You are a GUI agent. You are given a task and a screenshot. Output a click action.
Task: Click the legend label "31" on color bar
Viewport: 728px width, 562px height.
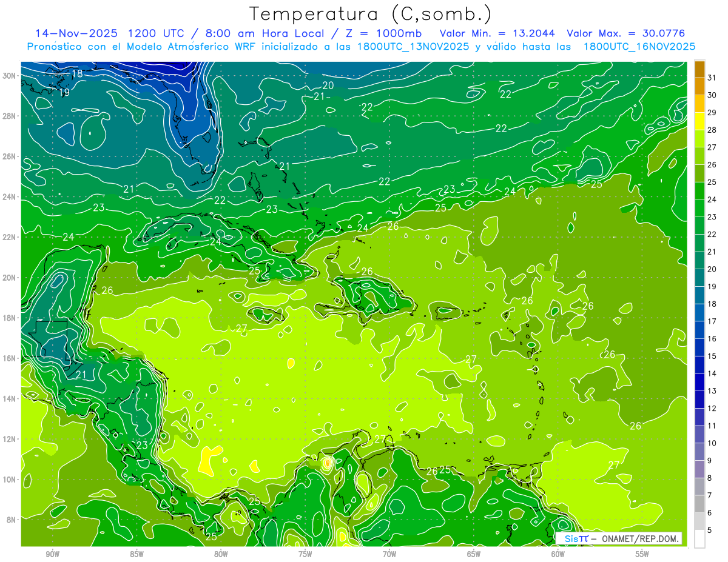click(712, 78)
